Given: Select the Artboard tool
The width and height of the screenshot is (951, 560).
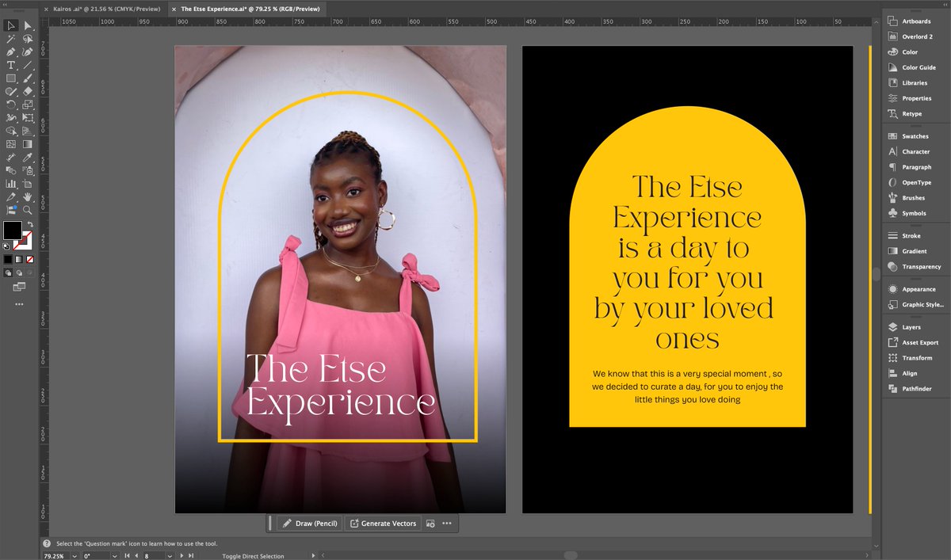Looking at the screenshot, I should (27, 183).
